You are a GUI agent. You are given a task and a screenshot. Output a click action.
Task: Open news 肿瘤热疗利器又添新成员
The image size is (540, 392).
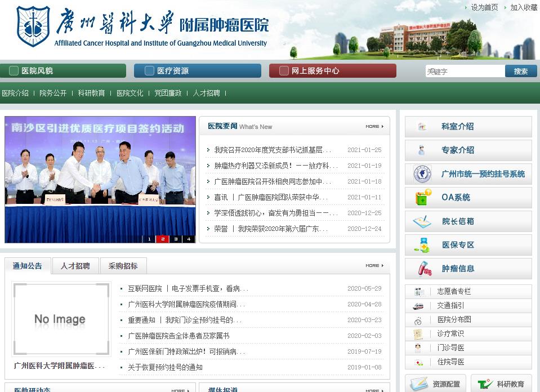(276, 166)
